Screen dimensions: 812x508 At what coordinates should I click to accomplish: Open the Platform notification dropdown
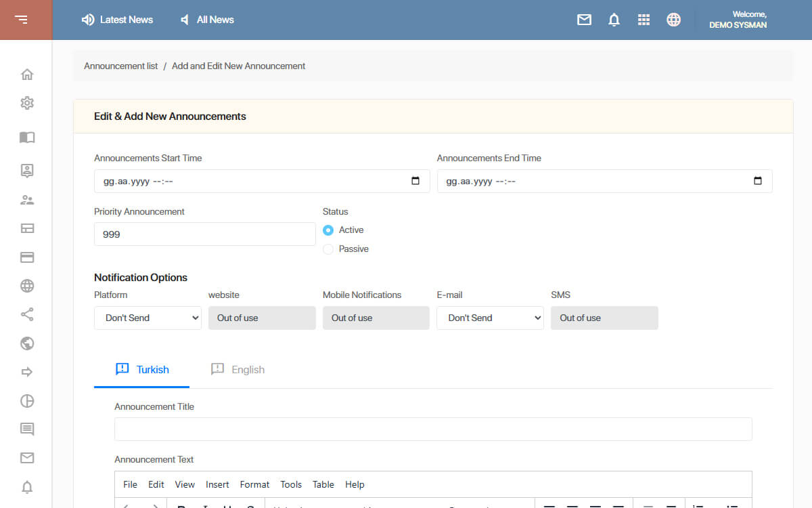point(148,318)
